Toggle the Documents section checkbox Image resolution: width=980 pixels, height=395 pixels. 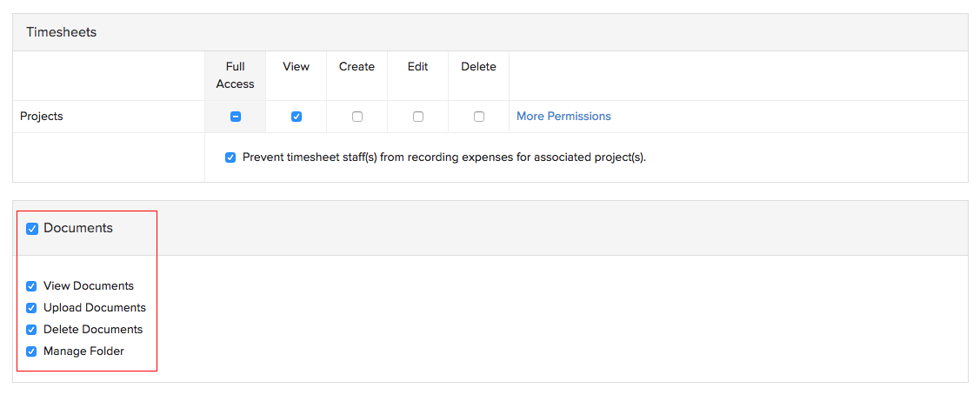point(32,229)
